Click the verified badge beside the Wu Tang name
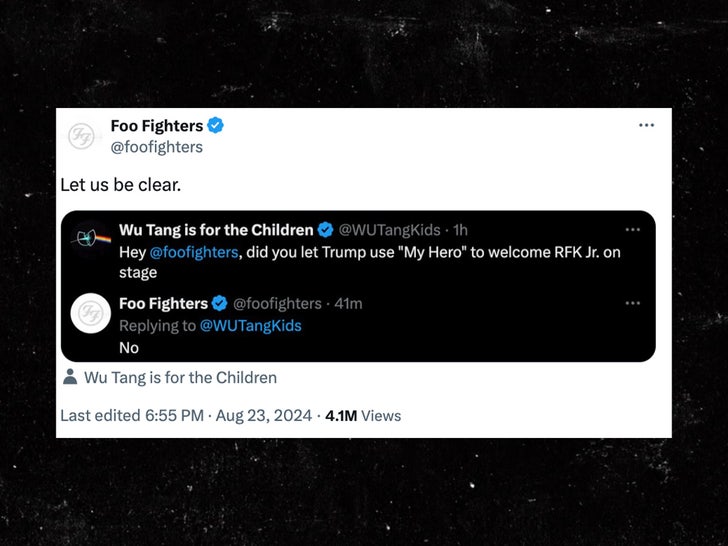728x546 pixels. point(325,230)
